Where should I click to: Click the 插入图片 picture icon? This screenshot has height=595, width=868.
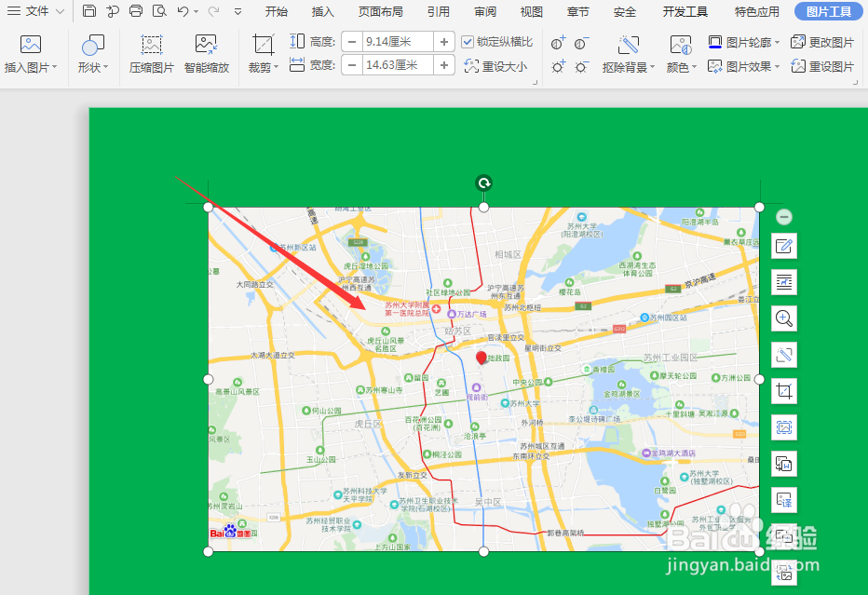31,45
